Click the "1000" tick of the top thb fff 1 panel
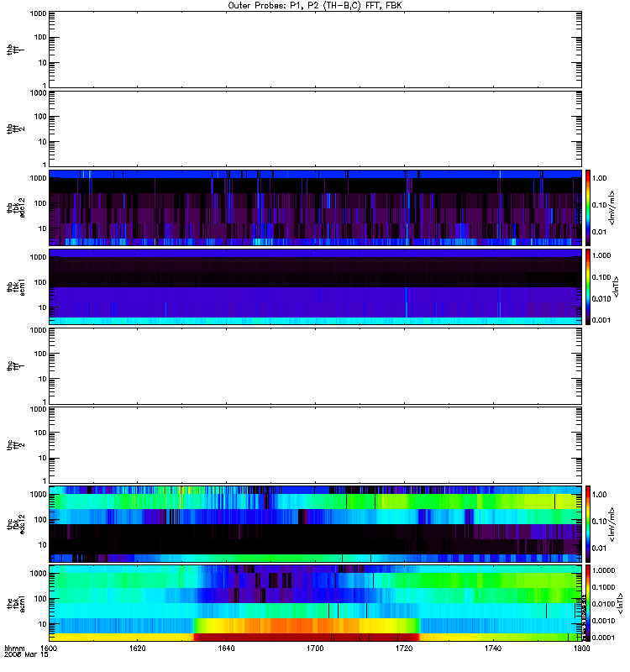This screenshot has height=672, width=630. pos(38,13)
